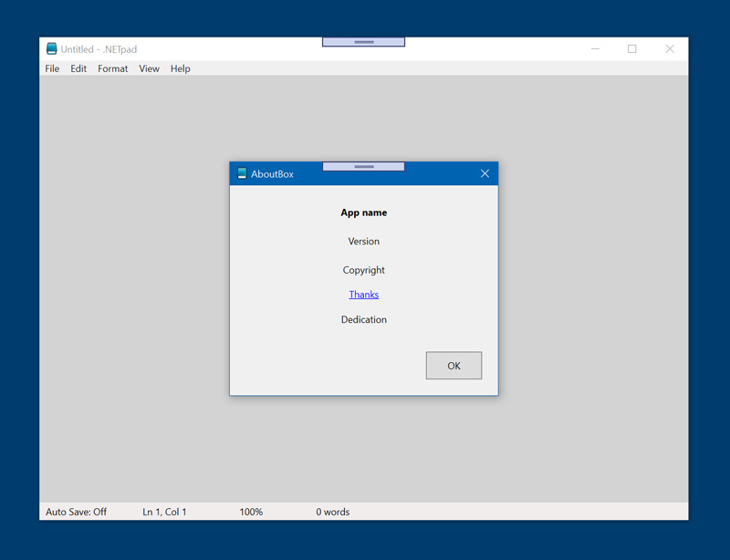Follow the Thanks hyperlink

point(363,295)
